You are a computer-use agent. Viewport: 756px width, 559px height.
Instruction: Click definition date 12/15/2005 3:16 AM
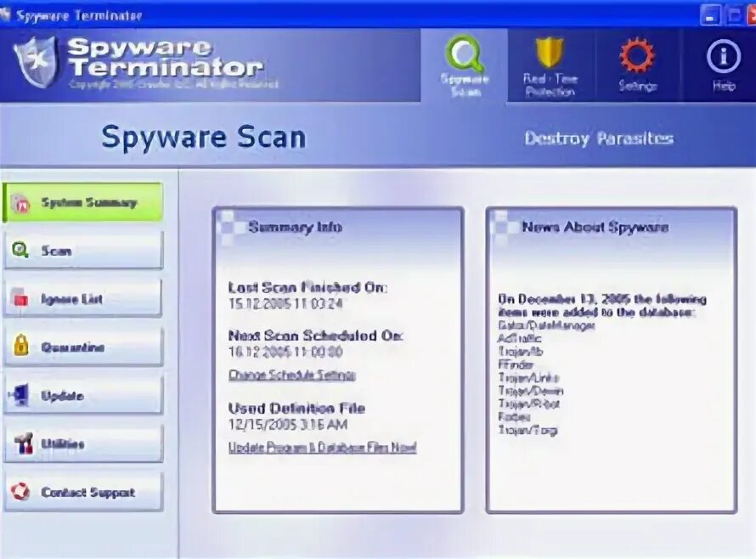288,425
